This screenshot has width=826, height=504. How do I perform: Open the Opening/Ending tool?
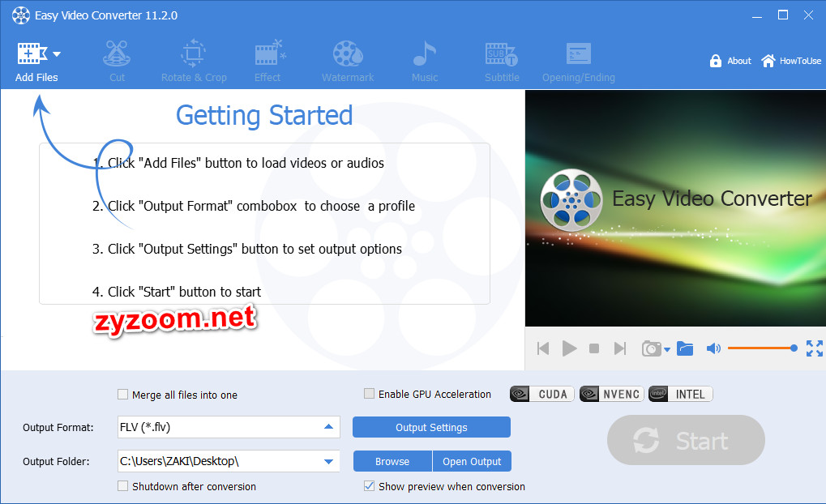point(579,61)
